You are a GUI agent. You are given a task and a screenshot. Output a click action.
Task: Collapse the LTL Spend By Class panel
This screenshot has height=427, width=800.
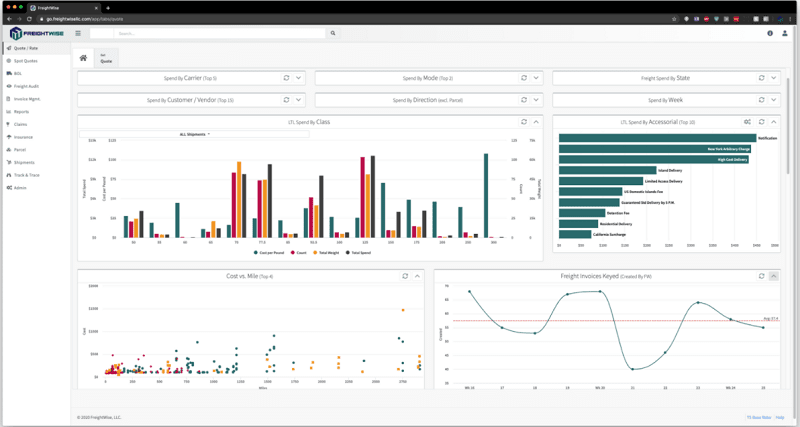pyautogui.click(x=536, y=122)
